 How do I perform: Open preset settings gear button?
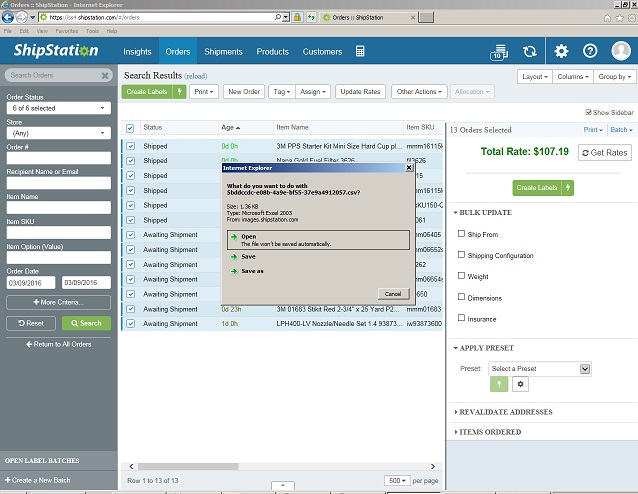tap(520, 384)
